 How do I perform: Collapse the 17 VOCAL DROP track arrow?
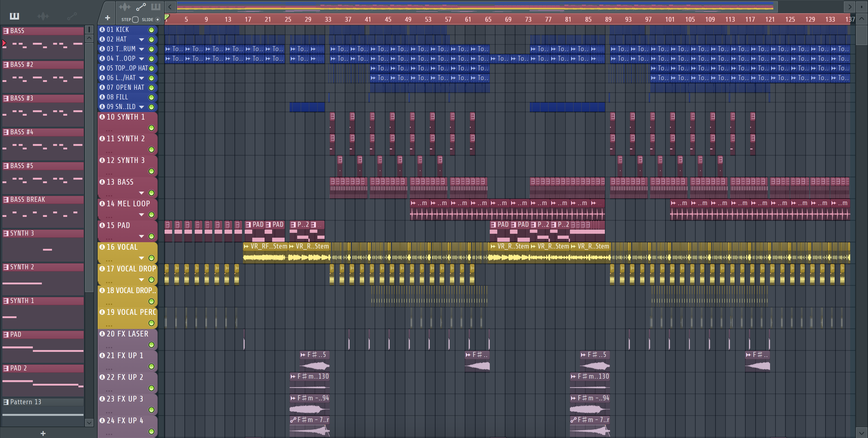142,280
